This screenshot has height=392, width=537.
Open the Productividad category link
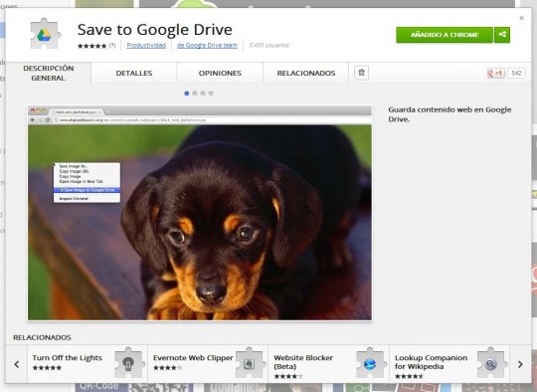coord(146,45)
